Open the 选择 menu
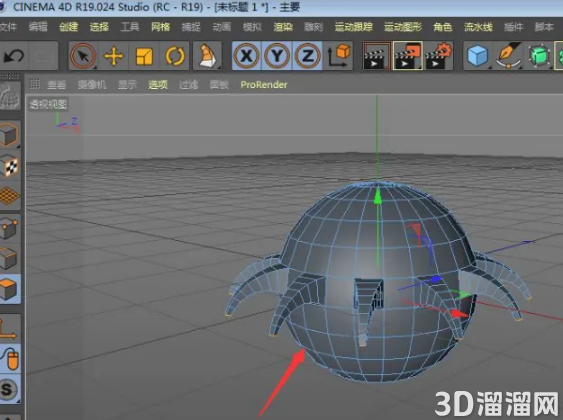Viewport: 563px width, 420px height. (x=99, y=27)
